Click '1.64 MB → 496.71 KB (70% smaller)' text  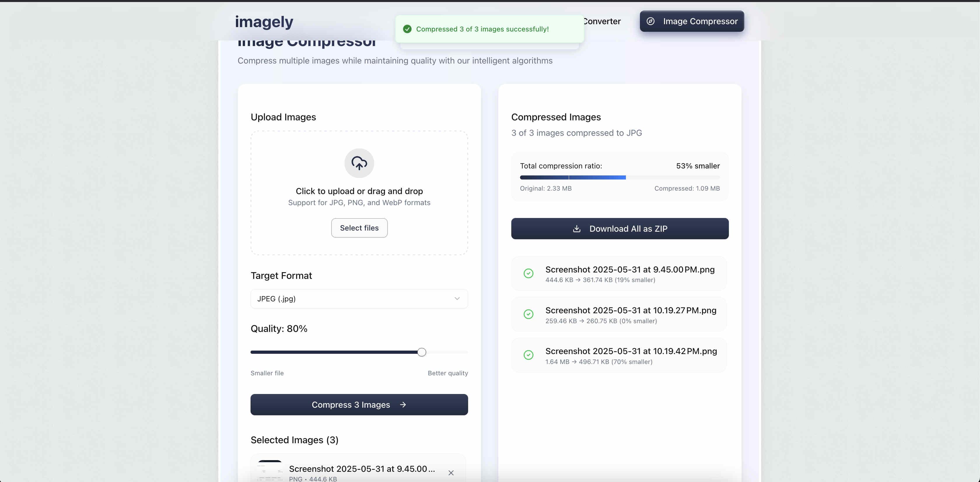pyautogui.click(x=599, y=362)
